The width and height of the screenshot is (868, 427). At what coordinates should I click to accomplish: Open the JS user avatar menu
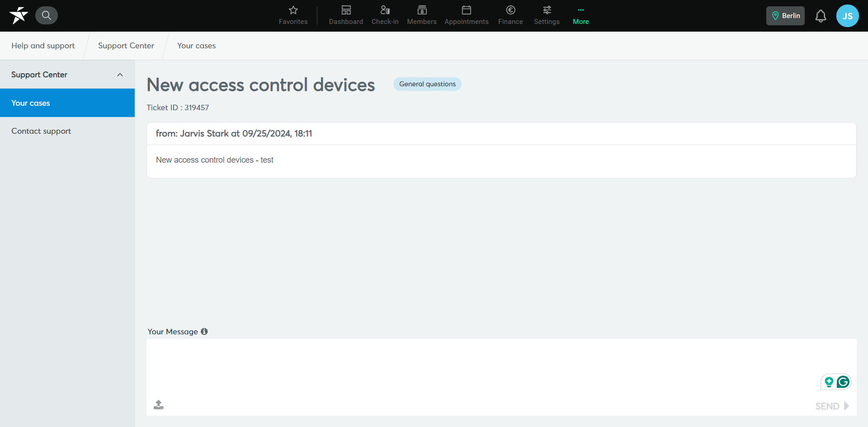coord(847,16)
